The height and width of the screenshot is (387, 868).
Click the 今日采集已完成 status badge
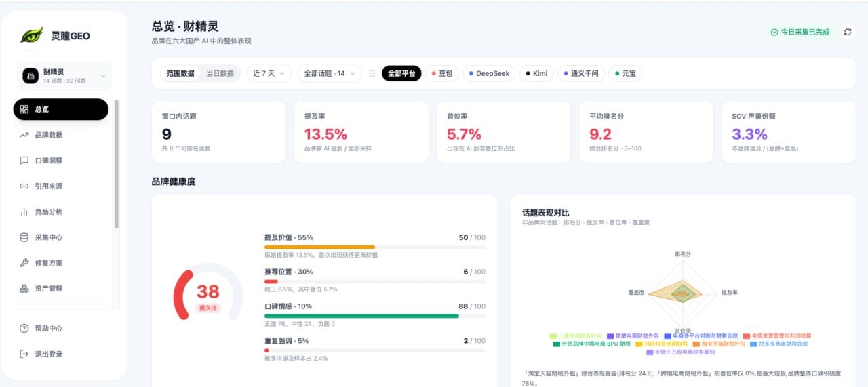[x=800, y=32]
